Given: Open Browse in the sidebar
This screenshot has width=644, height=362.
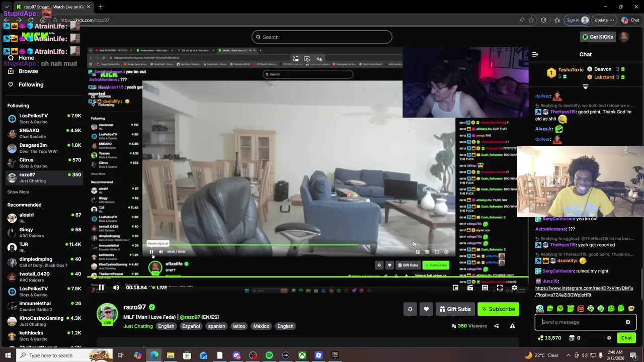Looking at the screenshot, I should pos(28,71).
